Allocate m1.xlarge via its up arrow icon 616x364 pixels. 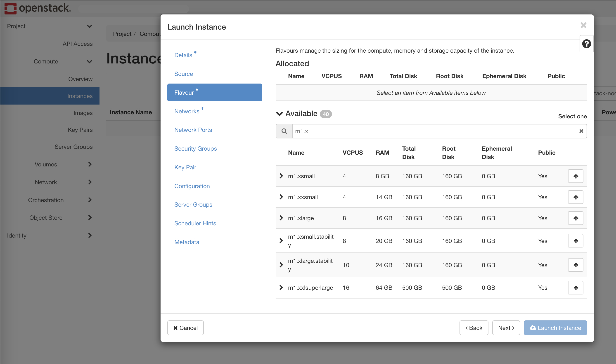point(576,218)
